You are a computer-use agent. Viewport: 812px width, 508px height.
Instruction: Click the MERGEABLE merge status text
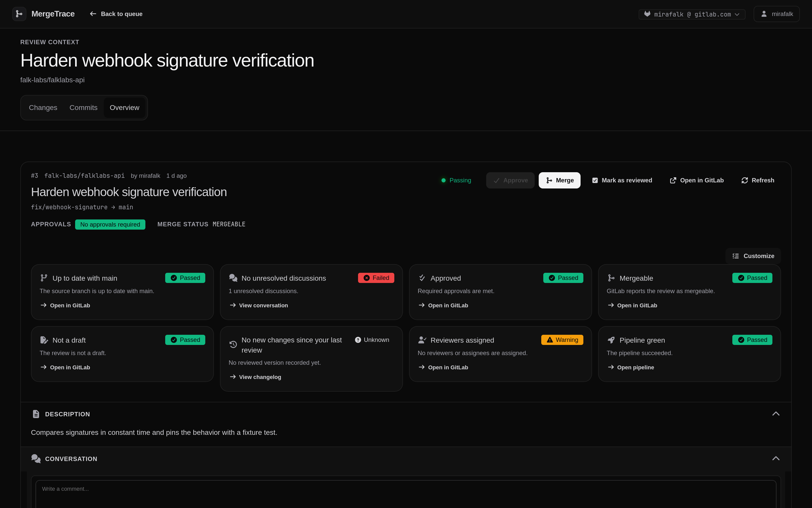pyautogui.click(x=229, y=224)
